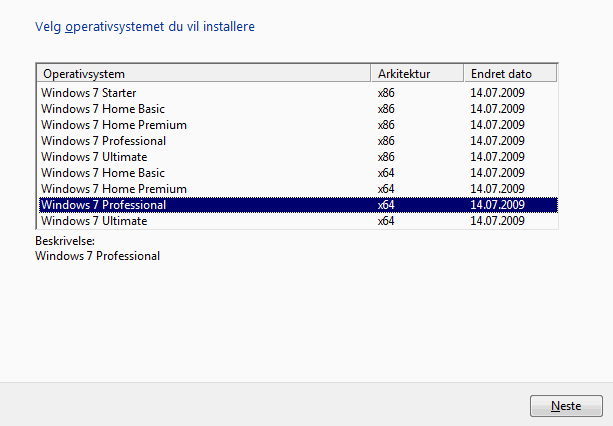Select Windows 7 Home Premium x64 row

pos(298,189)
